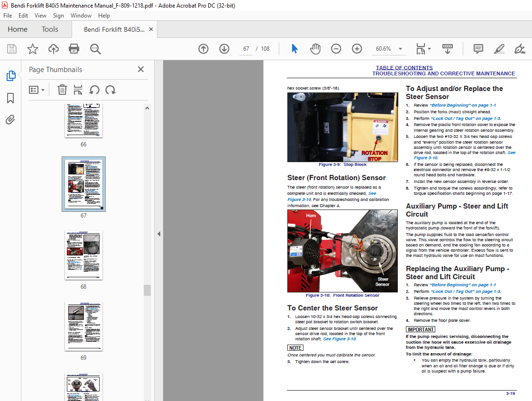Image resolution: width=532 pixels, height=401 pixels.
Task: Click the "To Center the Steer Sensor" heading
Action: pos(332,308)
